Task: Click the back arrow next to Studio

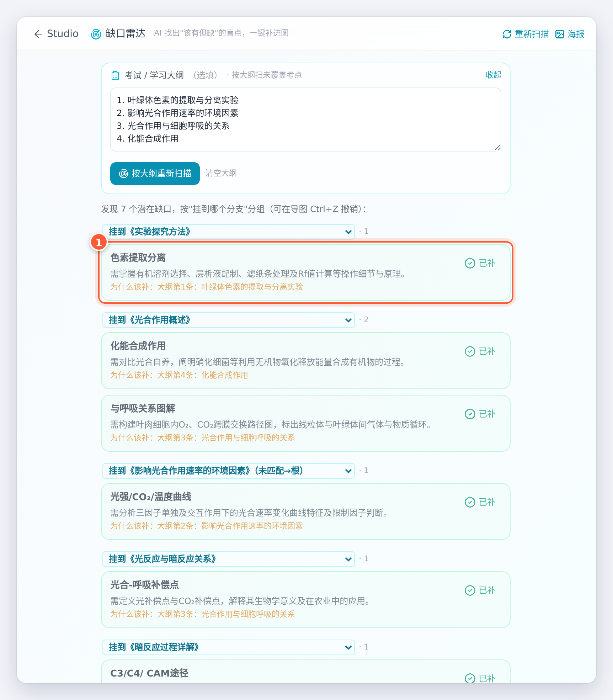Action: tap(38, 34)
